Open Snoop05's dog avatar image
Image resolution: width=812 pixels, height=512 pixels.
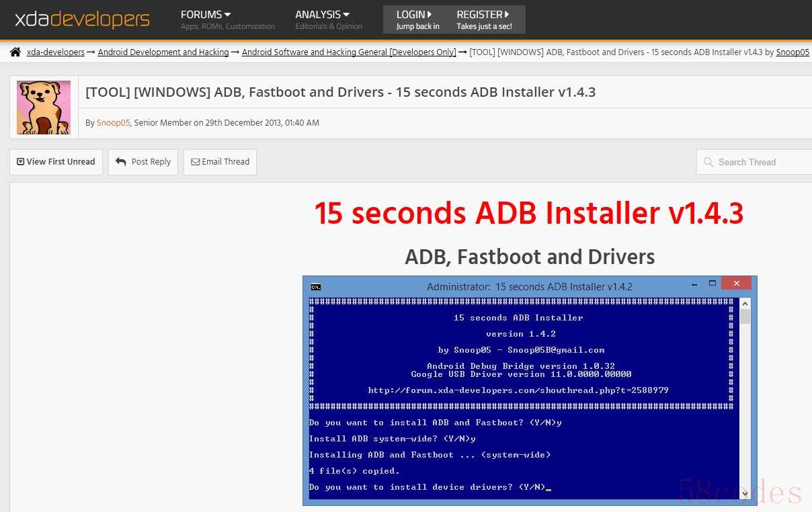44,108
